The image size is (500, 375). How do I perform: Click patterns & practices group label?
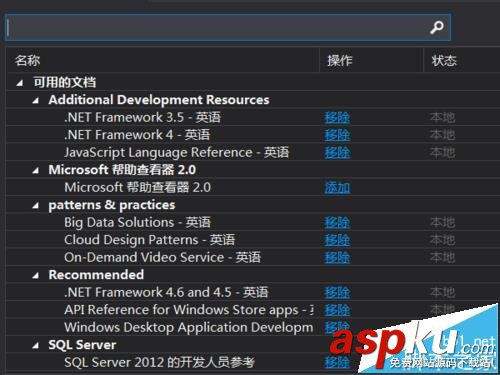112,205
